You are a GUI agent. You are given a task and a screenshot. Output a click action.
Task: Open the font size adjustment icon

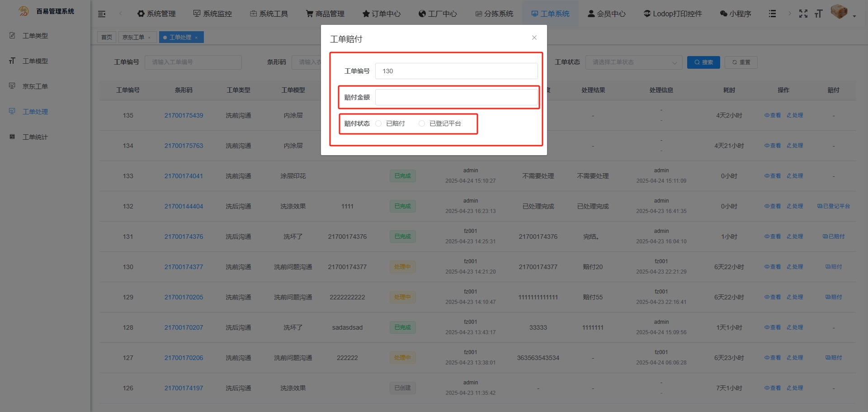(x=818, y=14)
